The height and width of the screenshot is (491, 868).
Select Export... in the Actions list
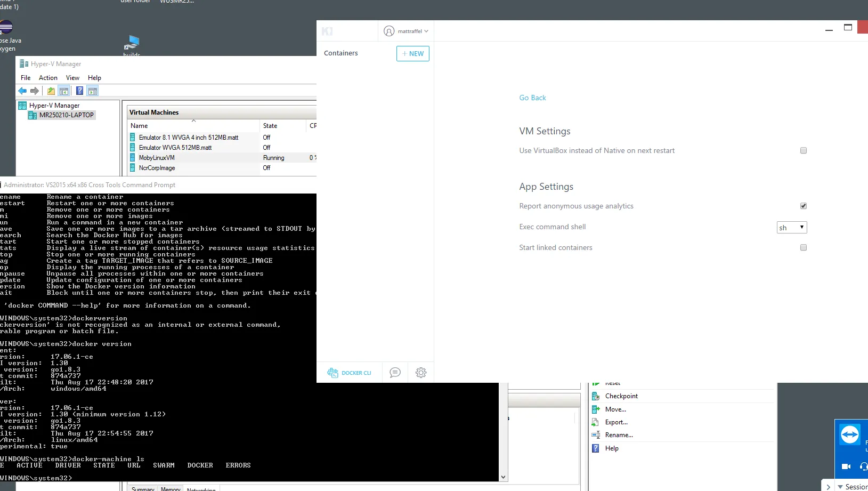click(x=616, y=422)
